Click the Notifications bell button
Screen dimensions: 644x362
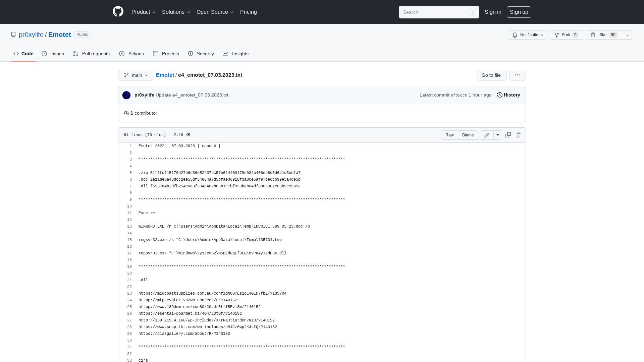tap(527, 35)
